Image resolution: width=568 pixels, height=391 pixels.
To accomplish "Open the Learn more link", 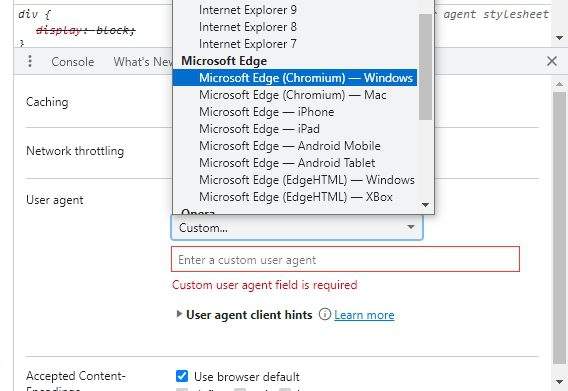I will pyautogui.click(x=364, y=315).
